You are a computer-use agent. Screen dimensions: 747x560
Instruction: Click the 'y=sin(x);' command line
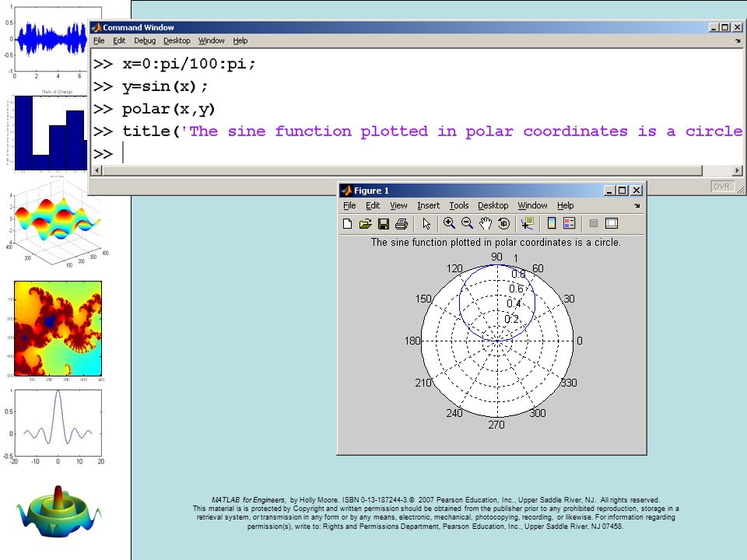point(165,86)
